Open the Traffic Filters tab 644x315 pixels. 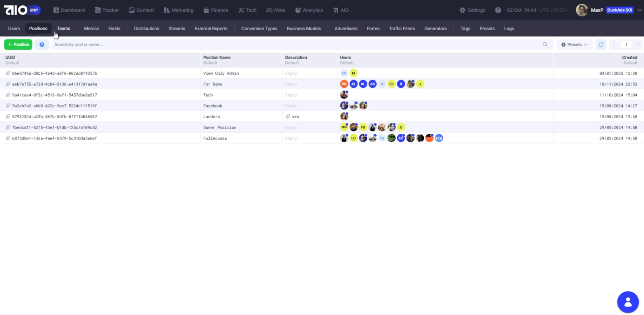402,29
